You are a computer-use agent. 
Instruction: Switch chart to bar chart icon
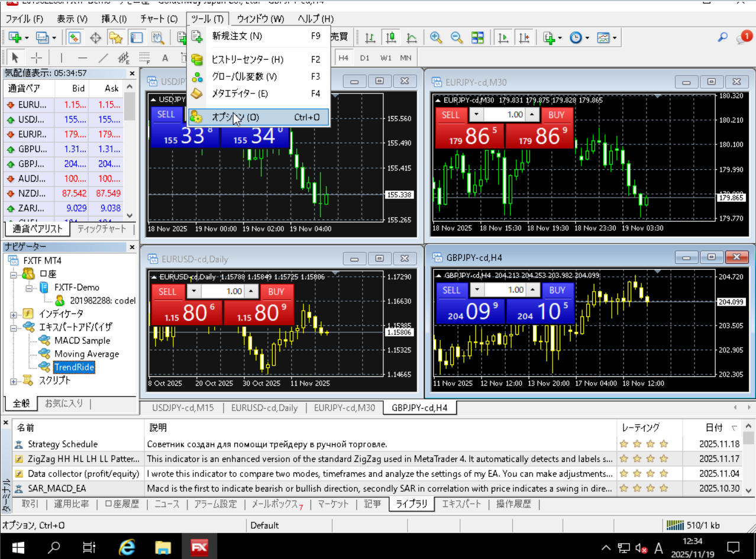coord(370,38)
